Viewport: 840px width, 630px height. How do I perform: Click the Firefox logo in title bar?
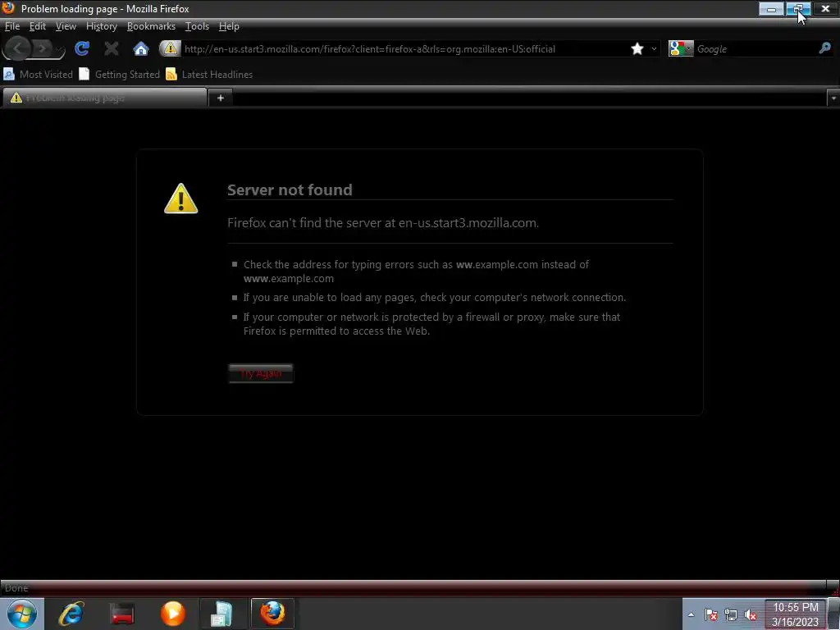pos(8,8)
